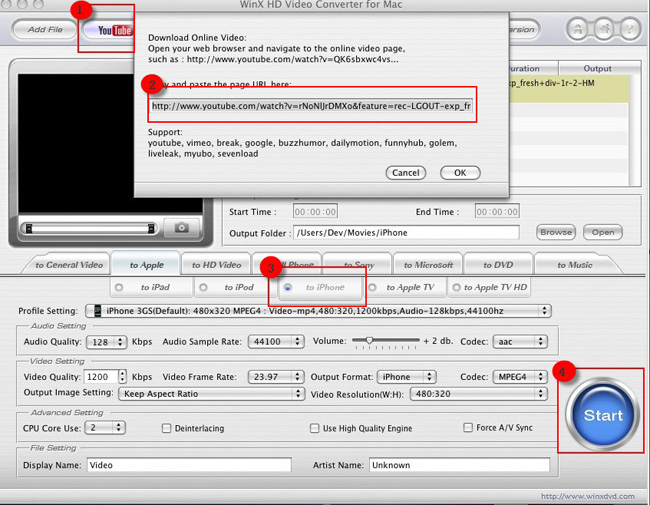Image resolution: width=650 pixels, height=505 pixels.
Task: Click the Volume slider handle
Action: tap(369, 340)
